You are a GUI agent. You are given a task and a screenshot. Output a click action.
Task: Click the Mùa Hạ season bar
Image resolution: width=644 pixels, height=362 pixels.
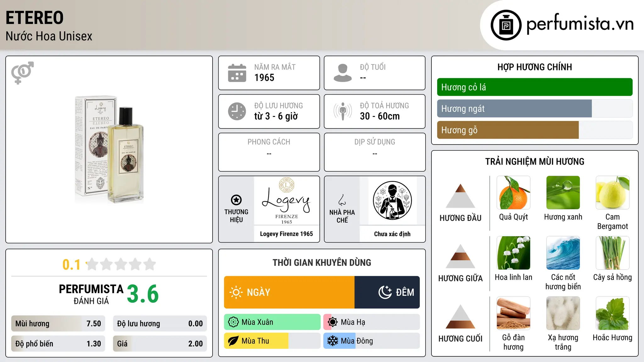[x=372, y=322]
